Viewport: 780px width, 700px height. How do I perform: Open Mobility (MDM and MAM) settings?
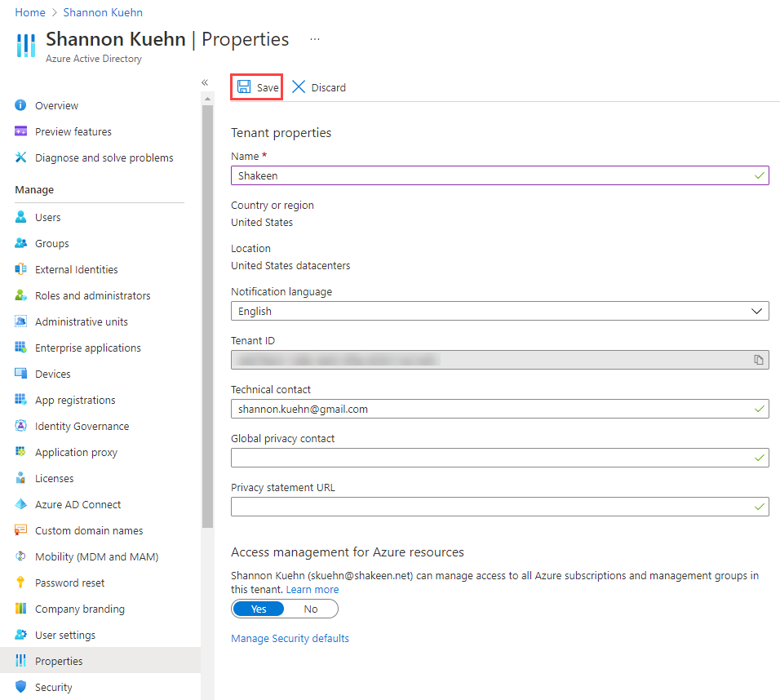pos(97,556)
